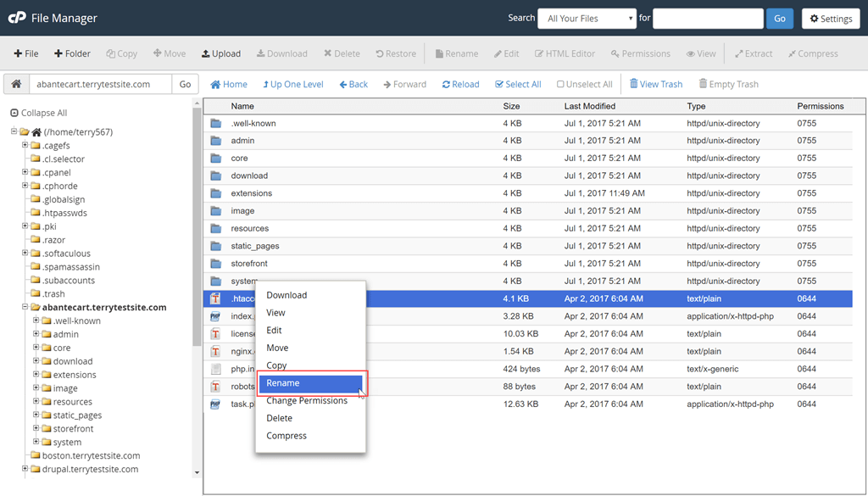The image size is (868, 496).
Task: Click Rename in the top toolbar
Action: (x=457, y=53)
